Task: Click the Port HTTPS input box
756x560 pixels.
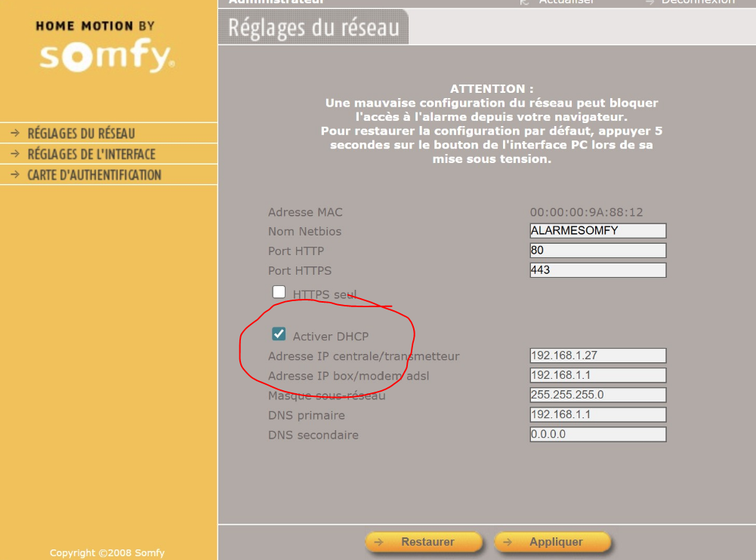Action: click(598, 270)
